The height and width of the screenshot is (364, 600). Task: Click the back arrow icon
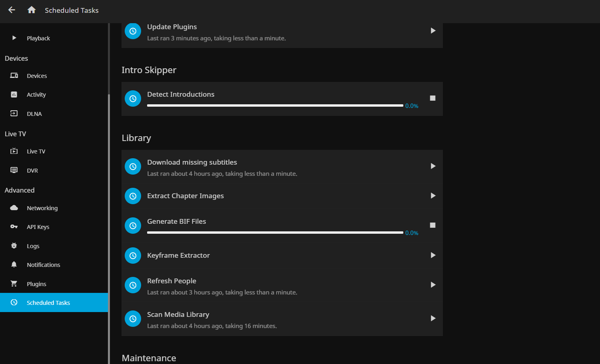click(x=12, y=10)
